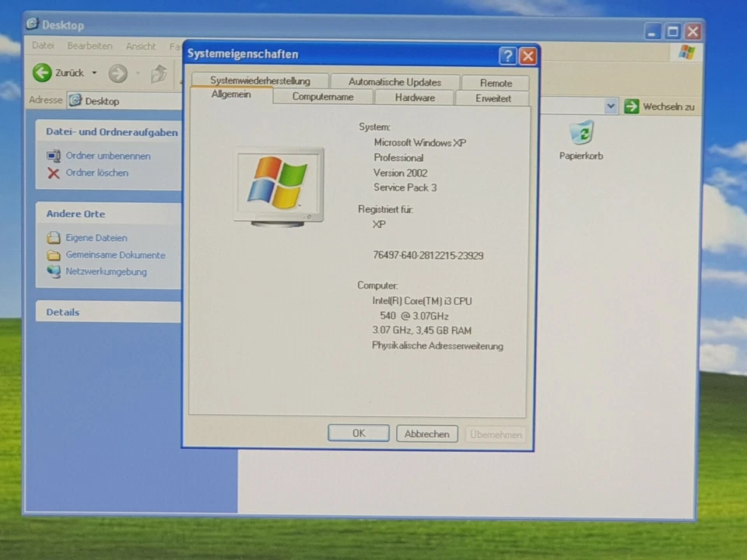Click the Eigene Dateien folder icon
This screenshot has width=747, height=560.
54,237
